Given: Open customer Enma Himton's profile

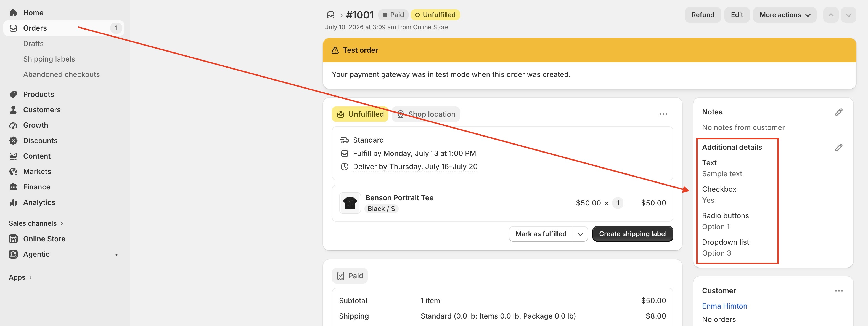Looking at the screenshot, I should pyautogui.click(x=724, y=306).
